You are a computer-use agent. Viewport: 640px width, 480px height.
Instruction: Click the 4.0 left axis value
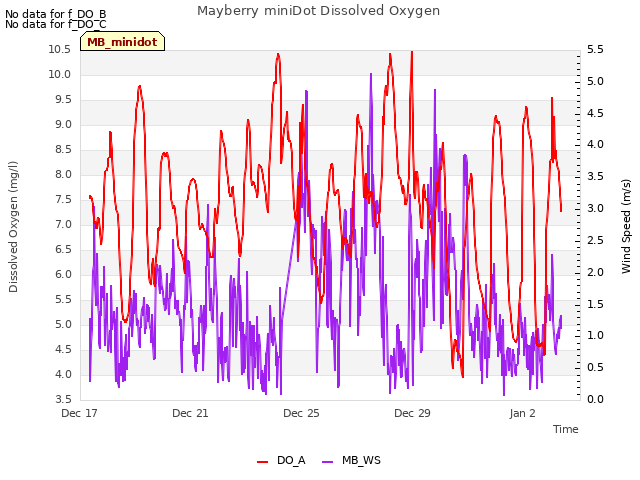click(63, 374)
